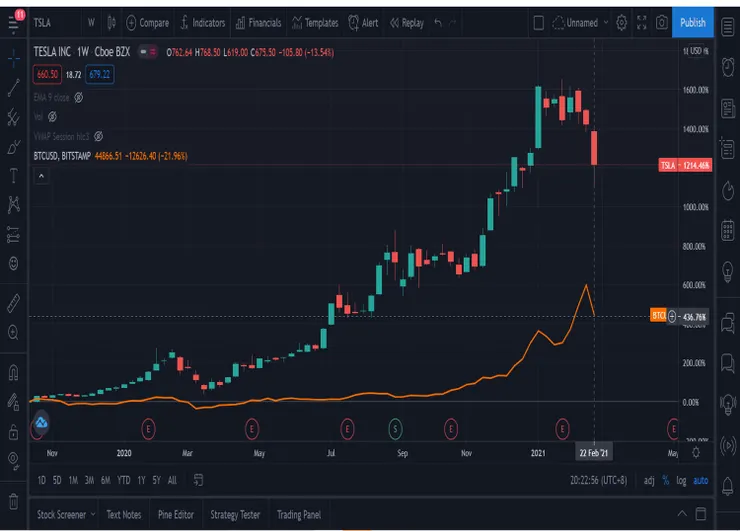Viewport: 740px width, 531px height.
Task: Open the hamburger main menu
Action: tap(13, 23)
